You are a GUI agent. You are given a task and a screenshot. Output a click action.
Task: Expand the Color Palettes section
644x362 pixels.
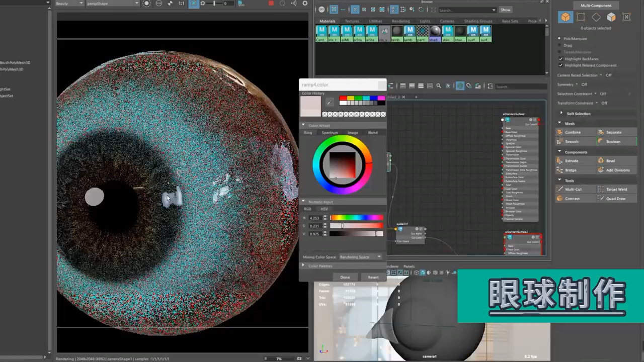point(303,265)
